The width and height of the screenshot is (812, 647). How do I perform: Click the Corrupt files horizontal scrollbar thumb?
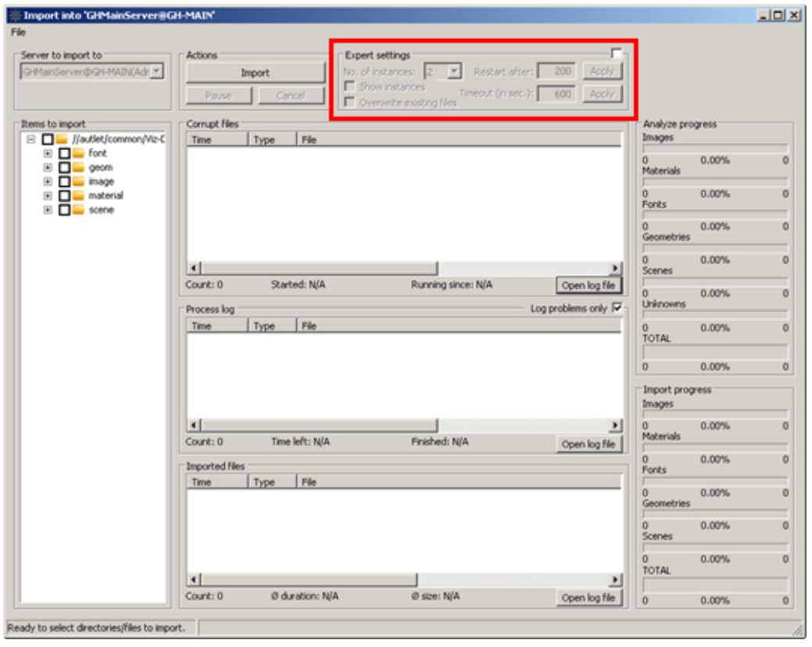point(319,268)
